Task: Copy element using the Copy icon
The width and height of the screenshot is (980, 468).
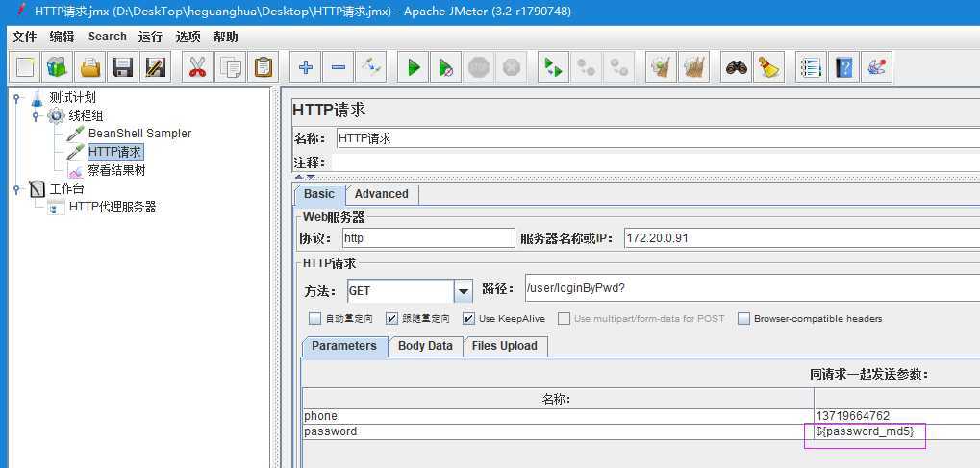Action: point(231,67)
